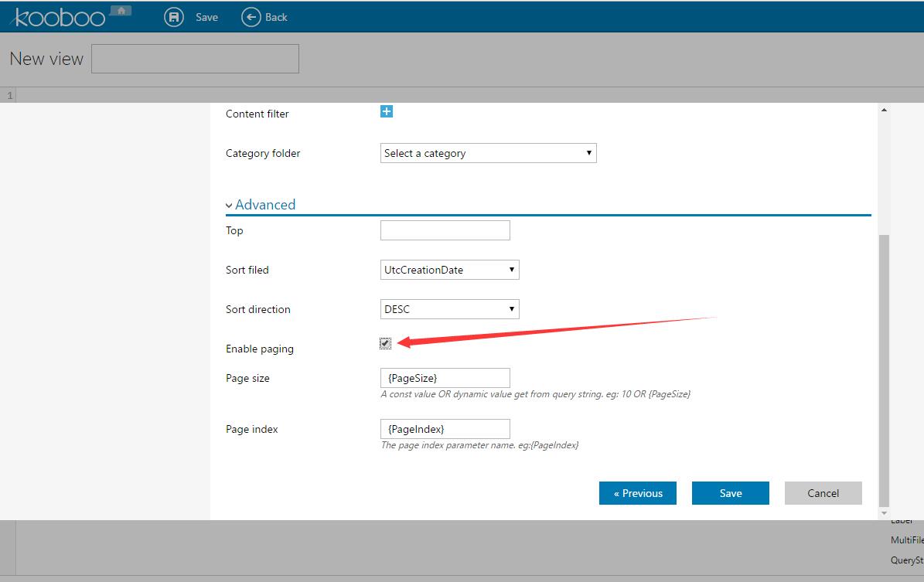The width and height of the screenshot is (924, 582).
Task: Add a content filter with plus icon
Action: point(387,111)
